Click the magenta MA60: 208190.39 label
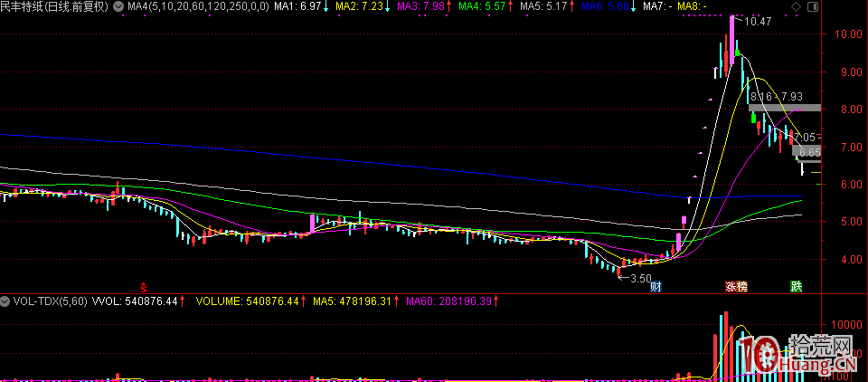The height and width of the screenshot is (382, 868). click(x=451, y=301)
